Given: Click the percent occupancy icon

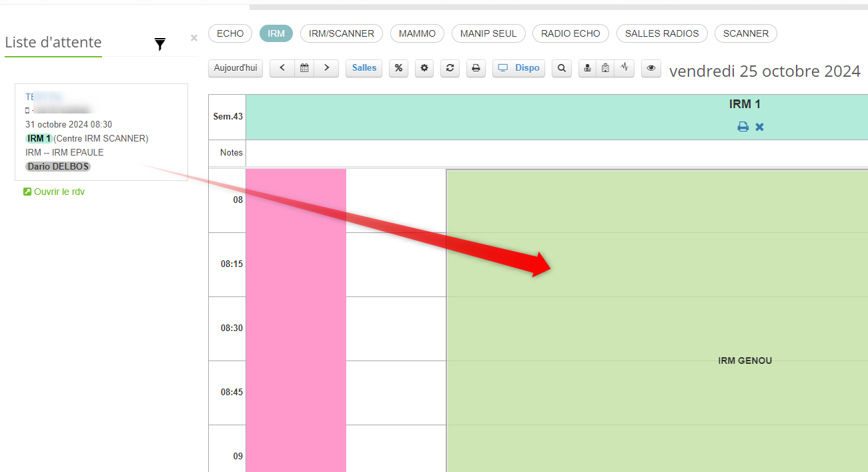Looking at the screenshot, I should [x=398, y=68].
